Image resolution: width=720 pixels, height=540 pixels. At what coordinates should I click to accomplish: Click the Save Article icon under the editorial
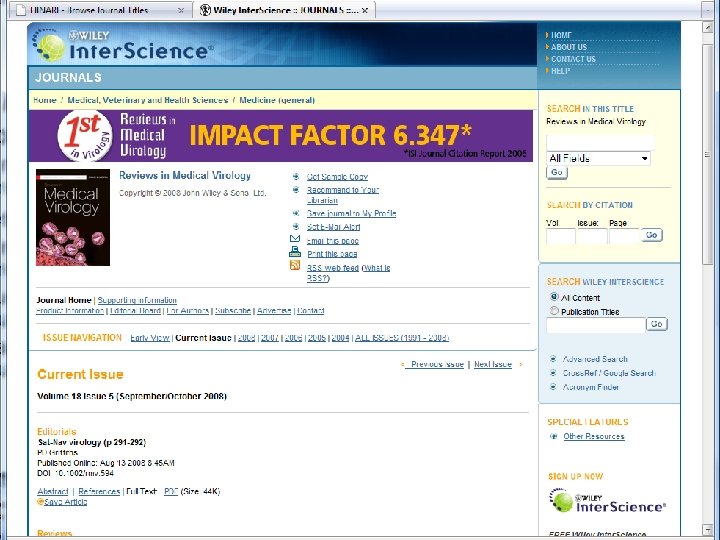point(40,502)
